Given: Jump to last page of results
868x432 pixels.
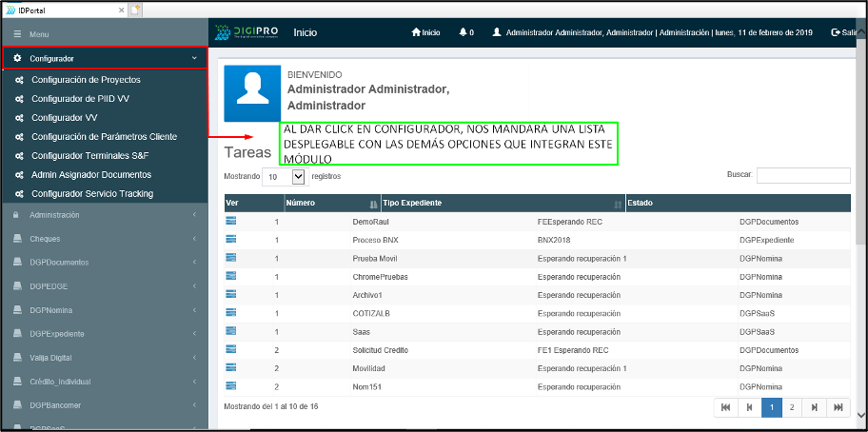Looking at the screenshot, I should click(x=838, y=406).
